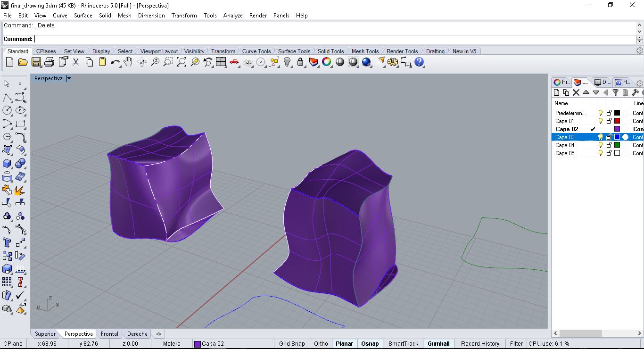
Task: Select the Text tool in left sidebar
Action: coord(7,243)
